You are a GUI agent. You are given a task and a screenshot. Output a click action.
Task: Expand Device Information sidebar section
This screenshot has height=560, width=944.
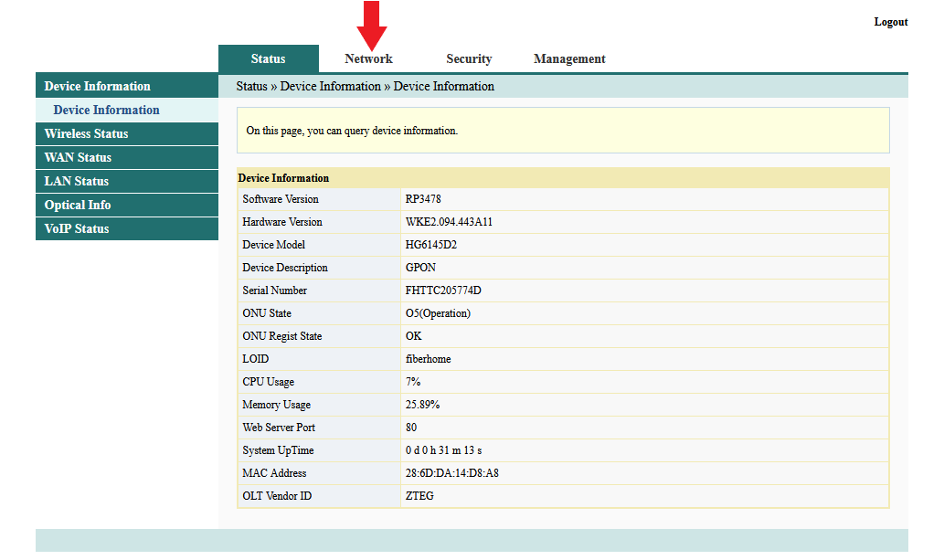[127, 86]
